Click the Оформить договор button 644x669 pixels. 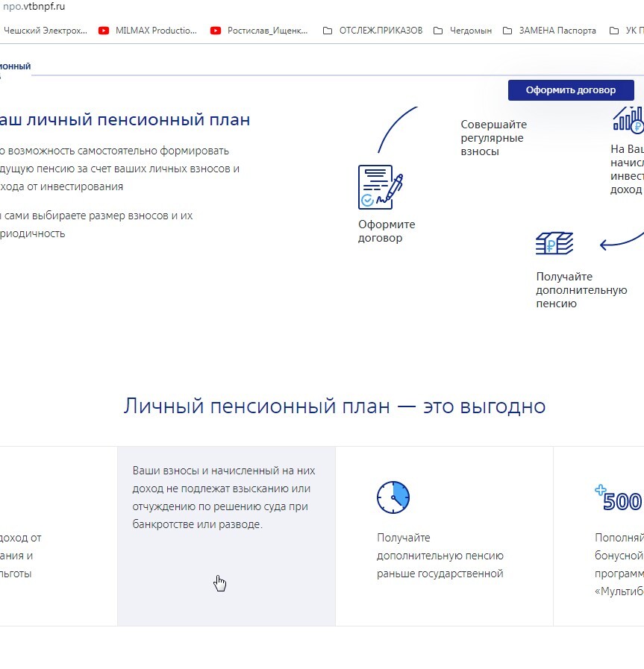(x=571, y=90)
